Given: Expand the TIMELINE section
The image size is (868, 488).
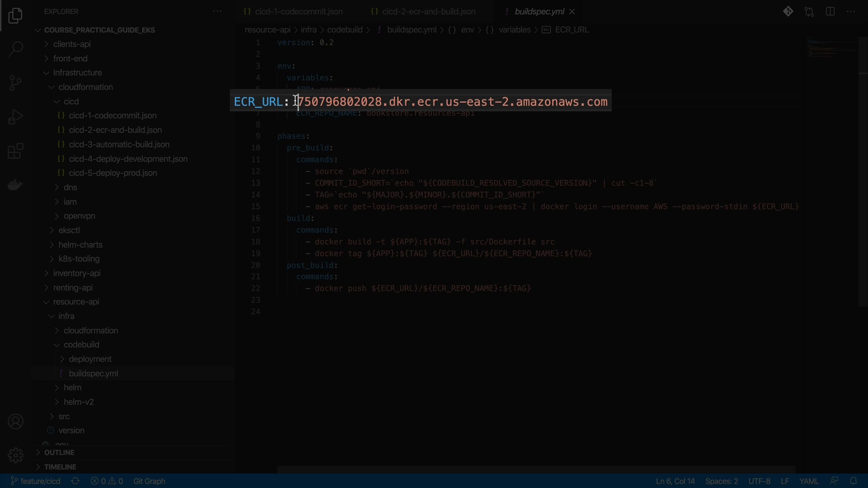Looking at the screenshot, I should 60,467.
